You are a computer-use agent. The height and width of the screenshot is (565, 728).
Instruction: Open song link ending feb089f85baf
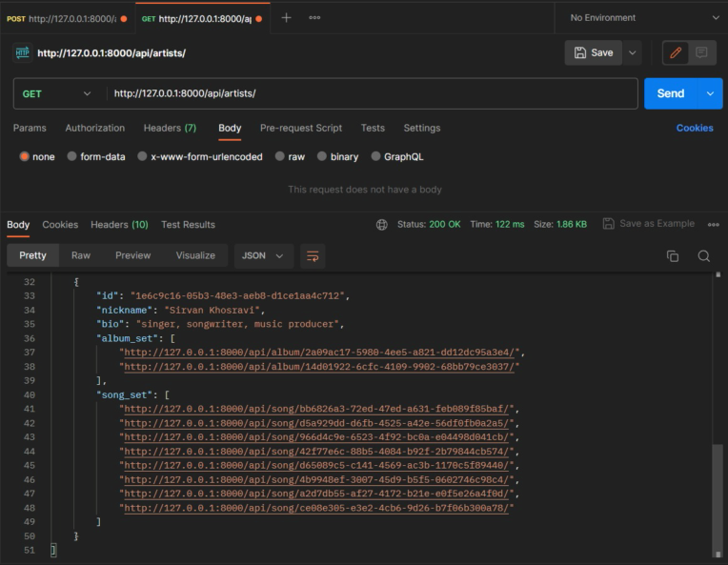tap(316, 409)
